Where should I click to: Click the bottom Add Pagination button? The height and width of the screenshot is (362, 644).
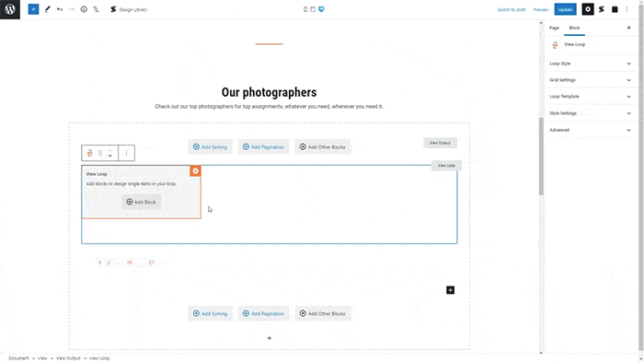(263, 313)
